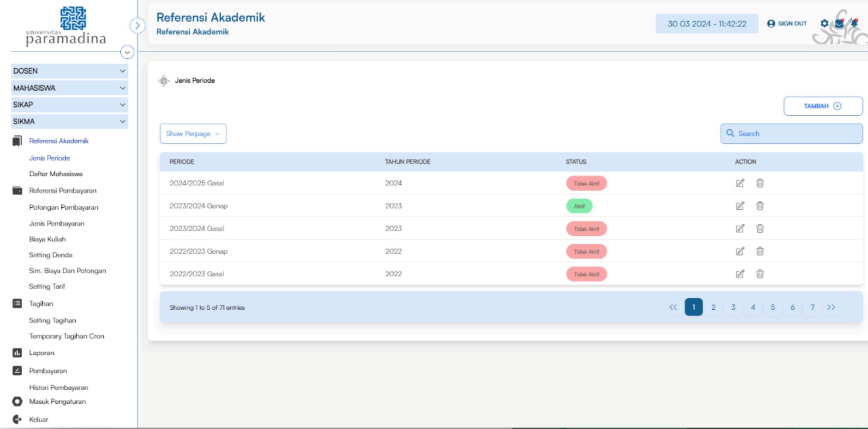868x429 pixels.
Task: Click the Tagihan list icon
Action: coord(17,303)
